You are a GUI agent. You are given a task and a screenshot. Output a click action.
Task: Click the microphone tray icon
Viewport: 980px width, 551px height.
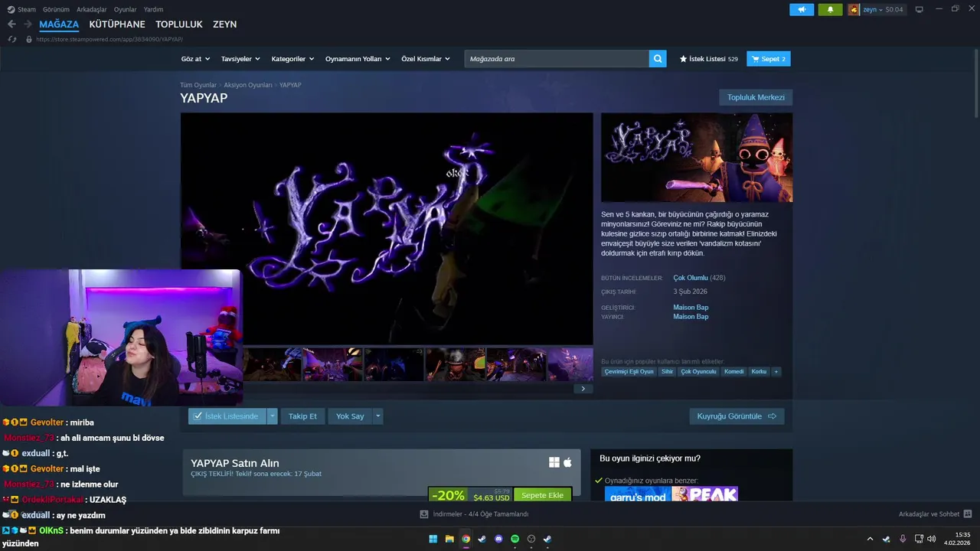[903, 539]
